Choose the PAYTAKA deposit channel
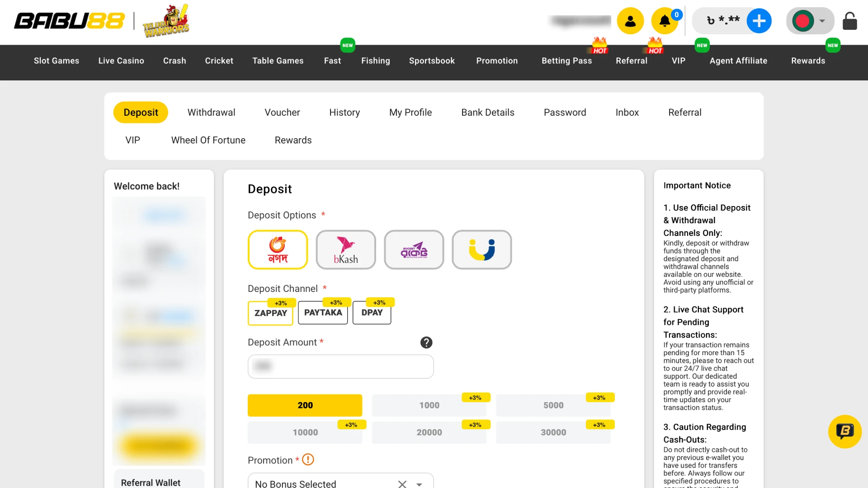 [323, 313]
